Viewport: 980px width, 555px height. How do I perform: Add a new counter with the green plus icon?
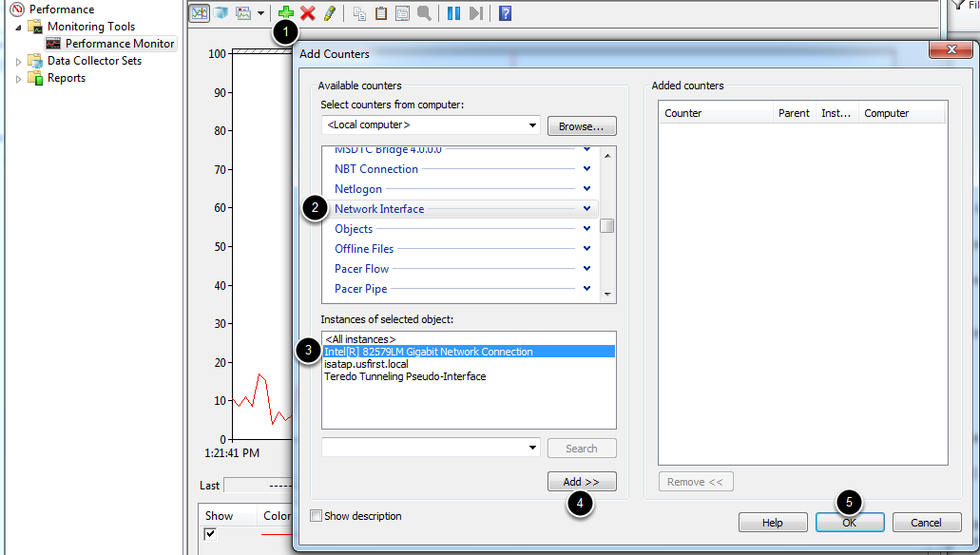283,12
